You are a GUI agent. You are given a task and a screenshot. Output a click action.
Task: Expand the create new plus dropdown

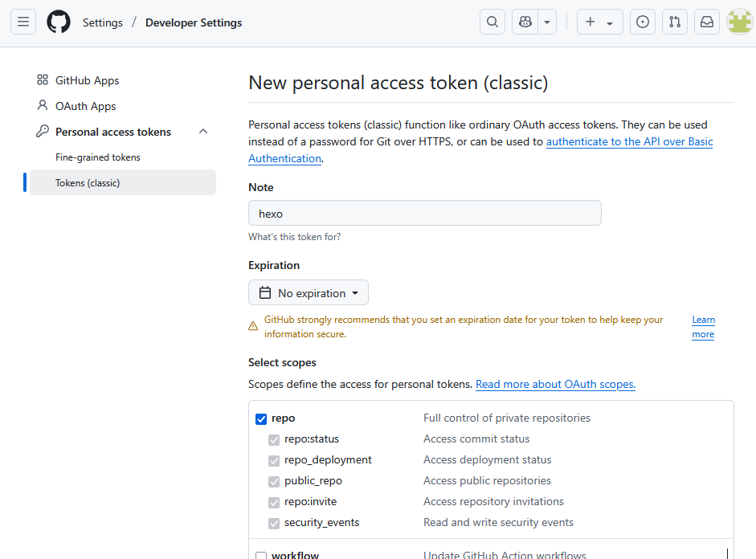click(599, 22)
